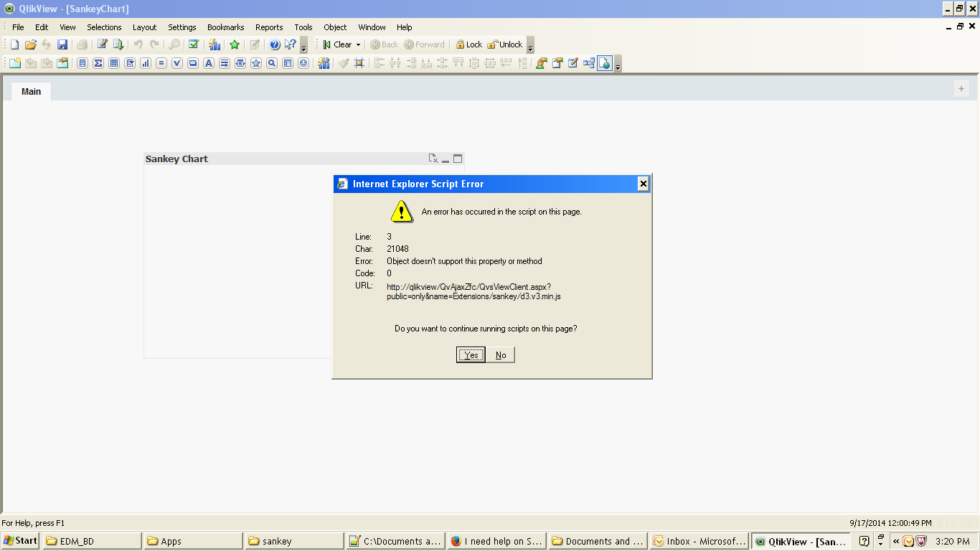Expand standard toolbar options arrow
Viewport: 980px width, 551px height.
[x=303, y=45]
